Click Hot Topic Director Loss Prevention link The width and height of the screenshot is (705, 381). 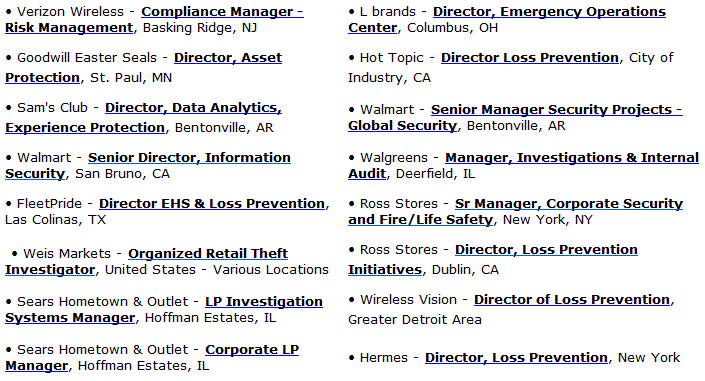(x=530, y=58)
